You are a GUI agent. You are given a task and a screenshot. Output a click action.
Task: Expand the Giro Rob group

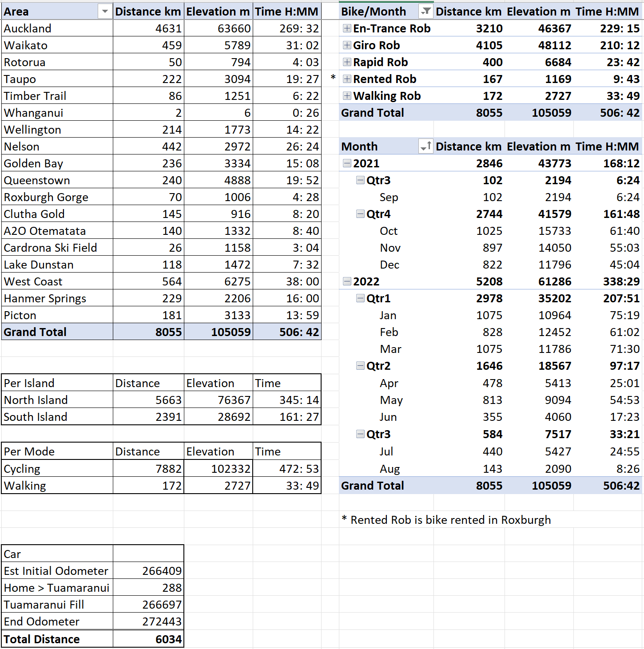coord(347,45)
